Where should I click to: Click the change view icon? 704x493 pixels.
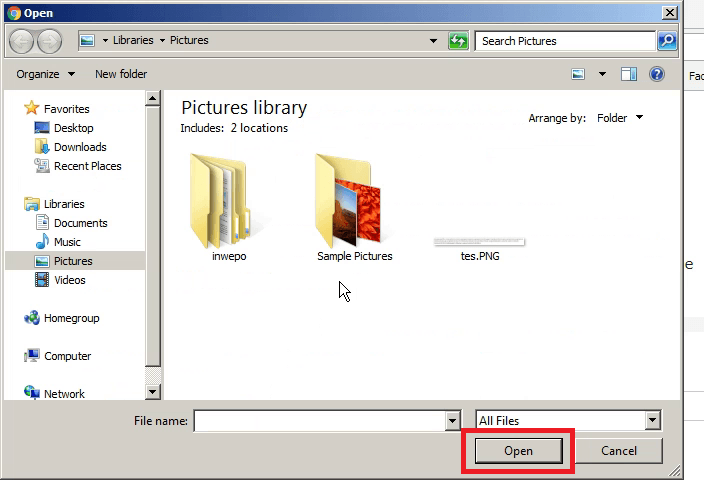(x=578, y=74)
